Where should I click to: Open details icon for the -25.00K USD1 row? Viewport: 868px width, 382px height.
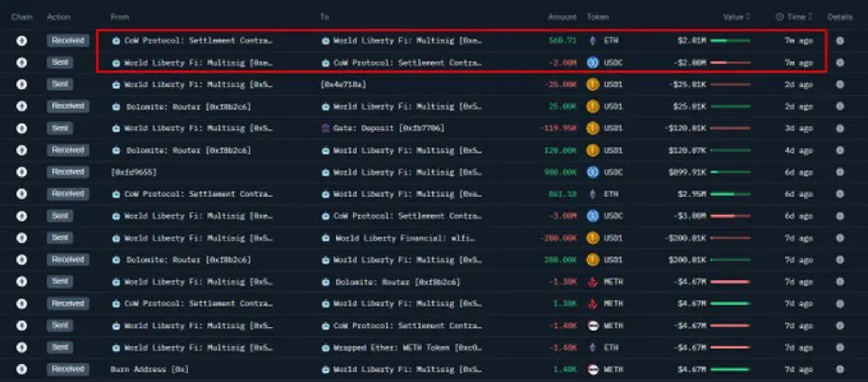(x=840, y=85)
